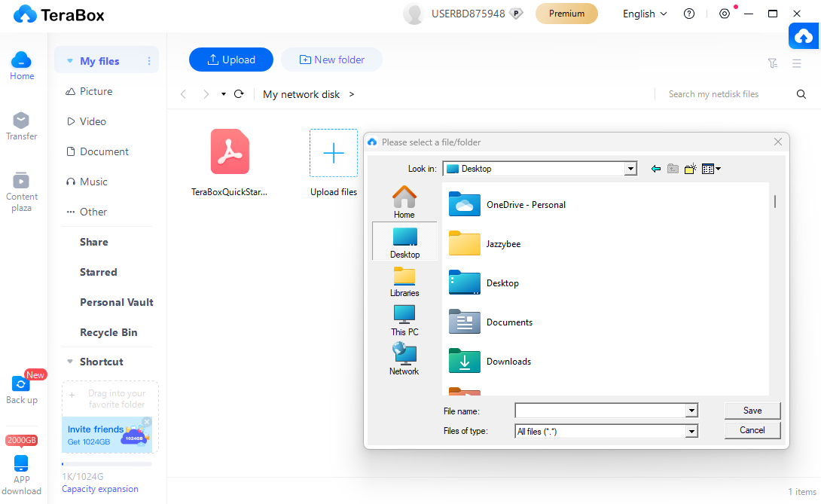The image size is (821, 504).
Task: Click the user avatar picture
Action: click(x=414, y=14)
